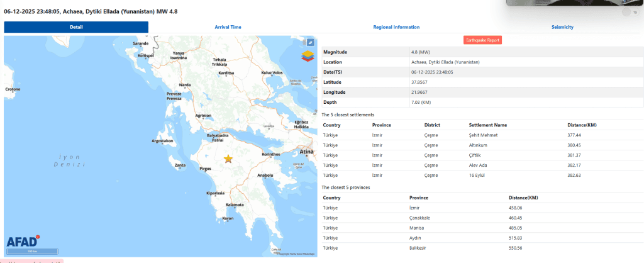Select the Çanakkale province row

click(482, 218)
